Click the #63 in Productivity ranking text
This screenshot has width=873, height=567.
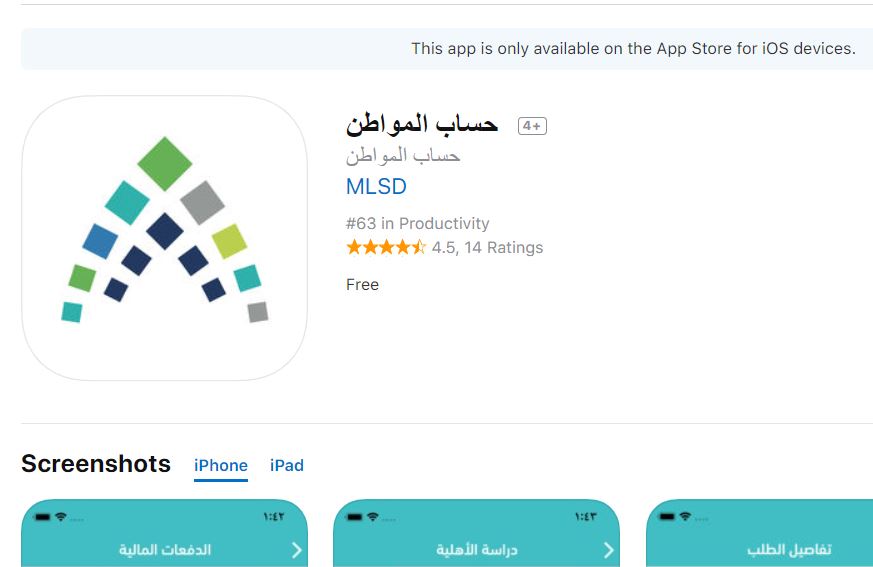pyautogui.click(x=418, y=223)
